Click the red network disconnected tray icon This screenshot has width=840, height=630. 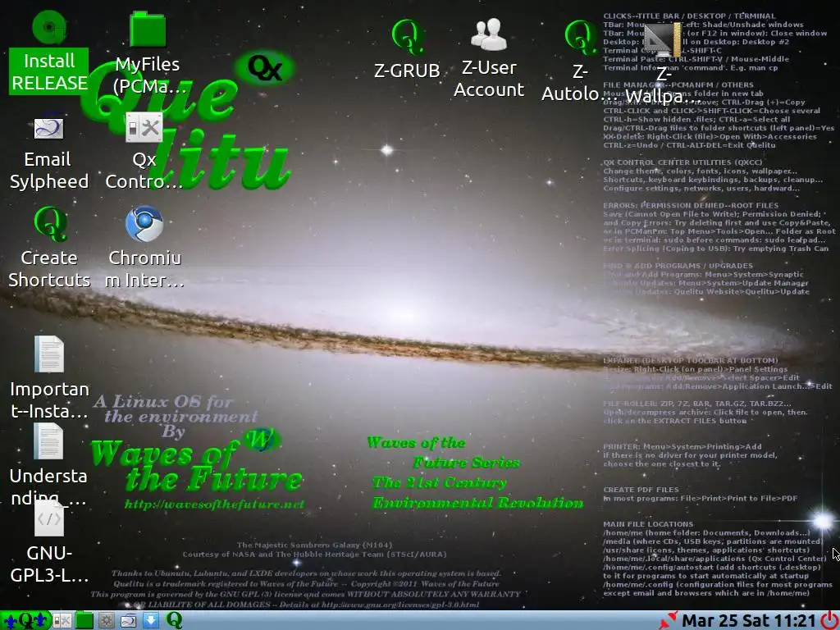668,621
